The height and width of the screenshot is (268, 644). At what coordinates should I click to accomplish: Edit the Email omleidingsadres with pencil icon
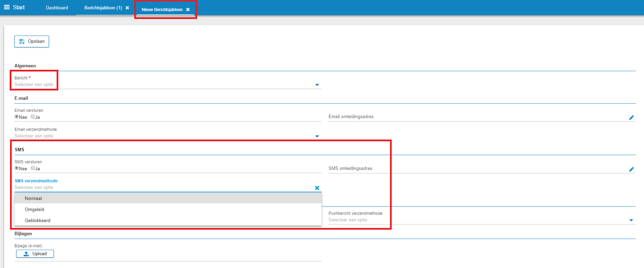pyautogui.click(x=631, y=117)
